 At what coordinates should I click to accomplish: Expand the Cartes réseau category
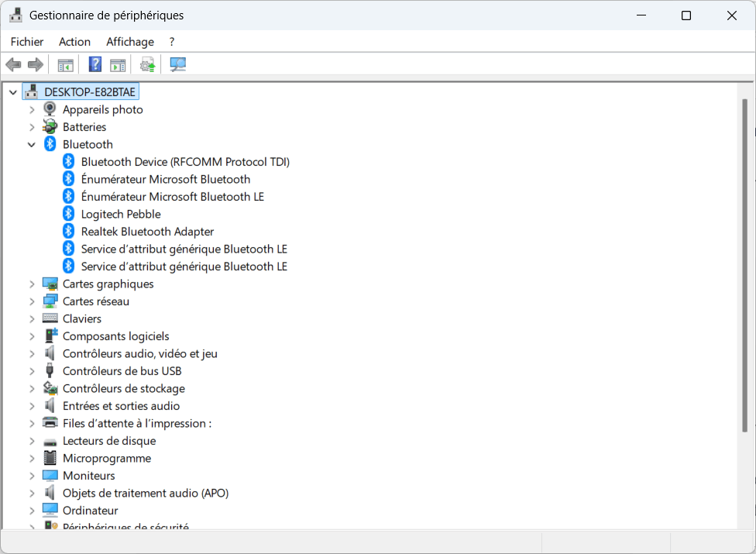[x=32, y=301]
